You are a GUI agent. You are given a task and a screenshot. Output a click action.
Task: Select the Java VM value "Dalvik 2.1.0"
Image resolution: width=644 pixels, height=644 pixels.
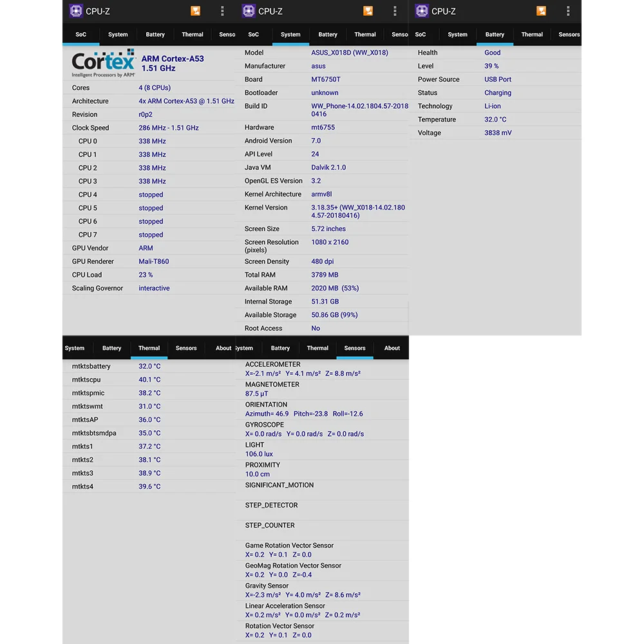pyautogui.click(x=328, y=167)
